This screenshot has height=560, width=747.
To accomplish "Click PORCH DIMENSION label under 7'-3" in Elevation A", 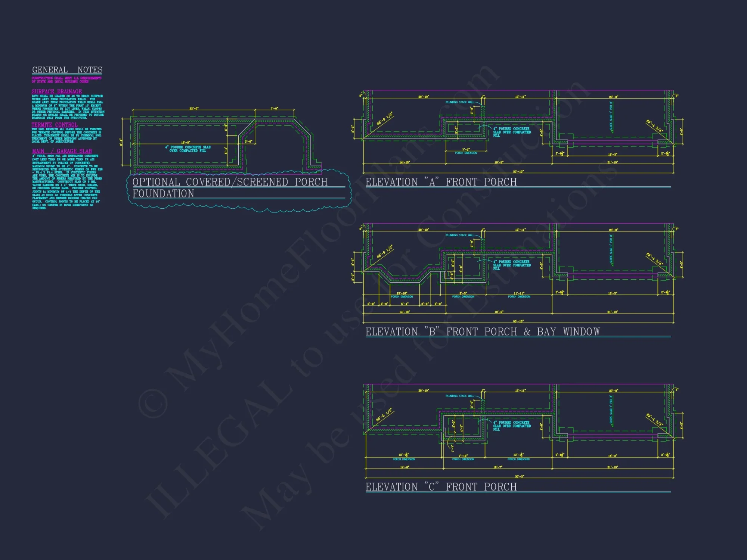I will click(466, 153).
